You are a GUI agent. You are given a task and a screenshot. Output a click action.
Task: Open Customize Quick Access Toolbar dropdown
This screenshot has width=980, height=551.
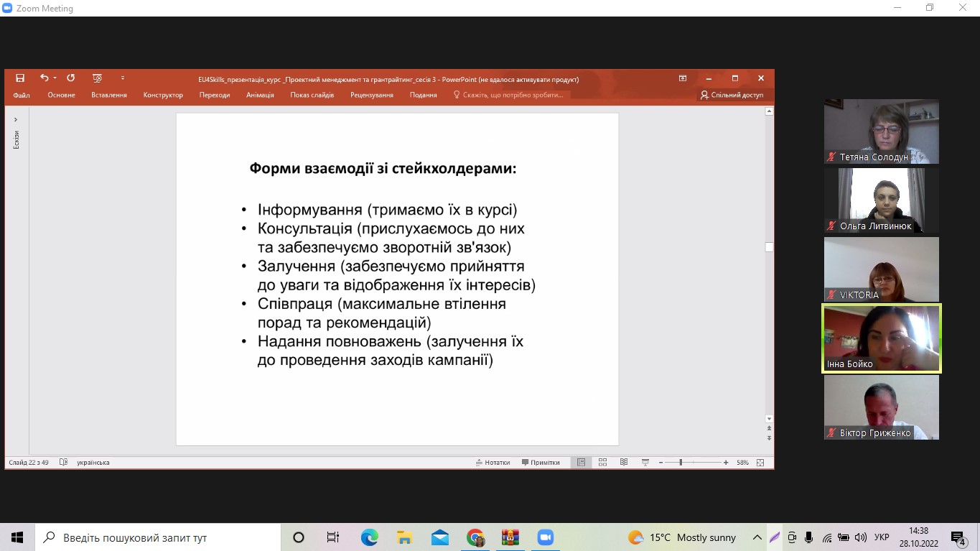point(123,78)
